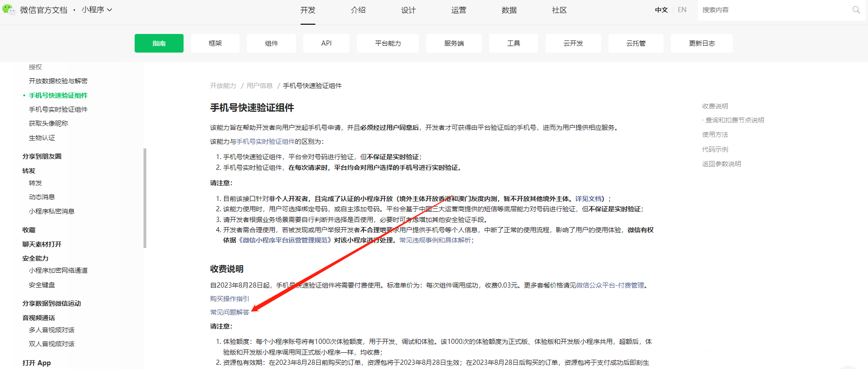The width and height of the screenshot is (868, 369).
Task: Click the search magnifier icon
Action: tap(856, 10)
